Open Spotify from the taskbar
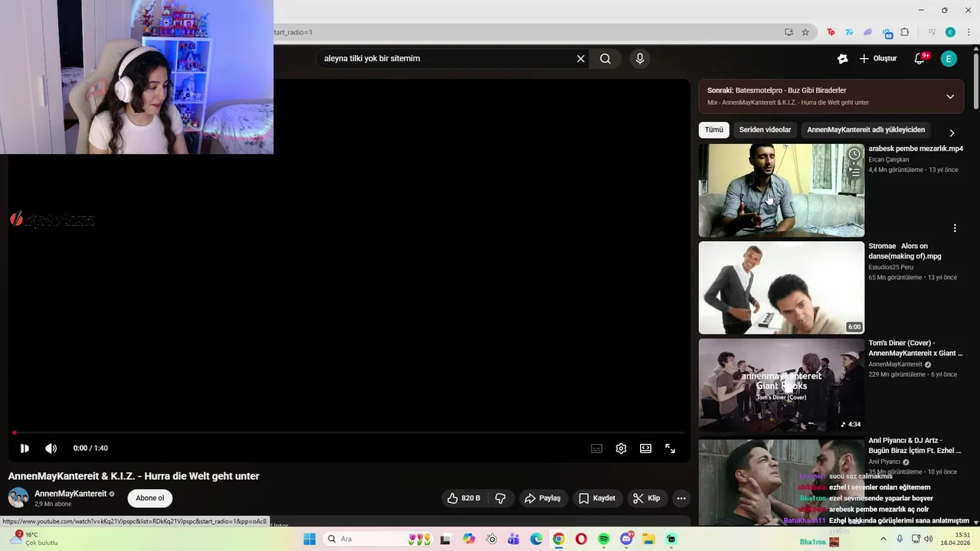This screenshot has width=980, height=551. point(603,540)
